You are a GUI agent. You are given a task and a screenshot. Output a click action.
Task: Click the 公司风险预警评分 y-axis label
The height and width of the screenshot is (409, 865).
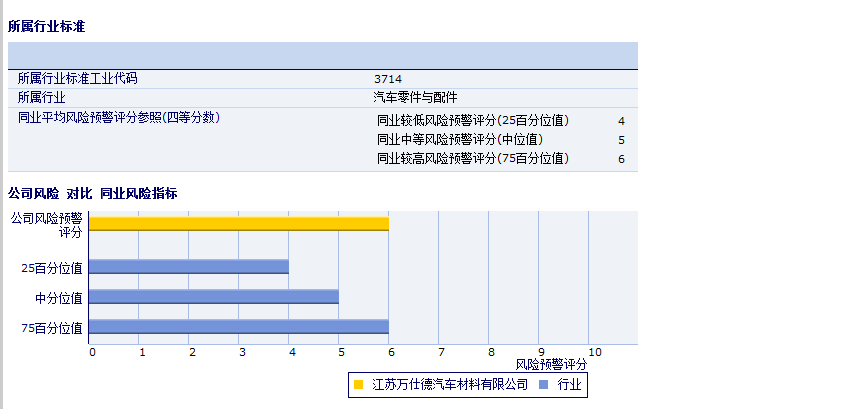point(46,224)
